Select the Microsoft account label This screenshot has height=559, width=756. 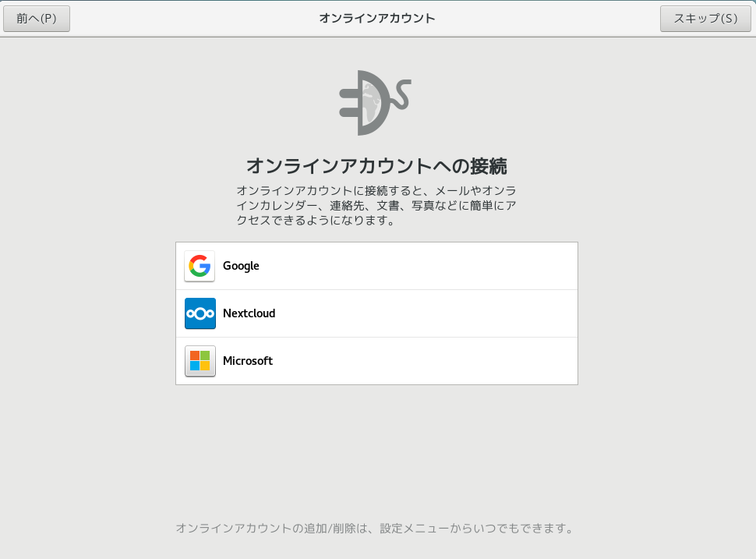(248, 361)
